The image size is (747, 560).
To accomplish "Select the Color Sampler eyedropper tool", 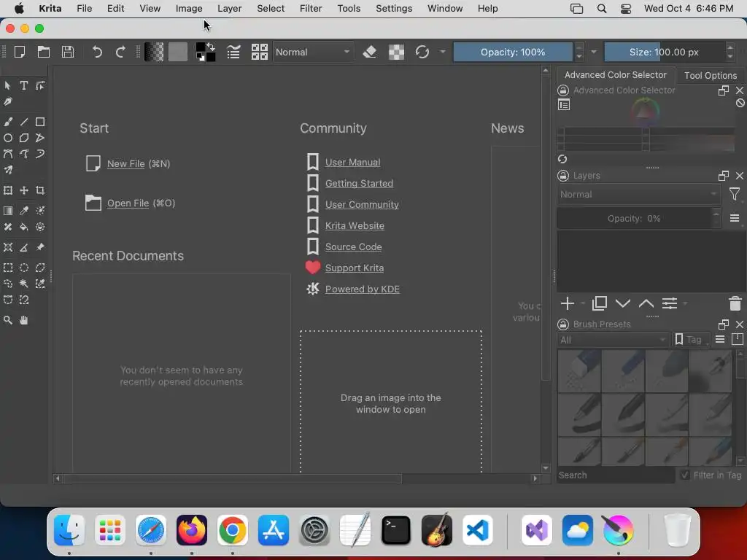I will point(24,211).
